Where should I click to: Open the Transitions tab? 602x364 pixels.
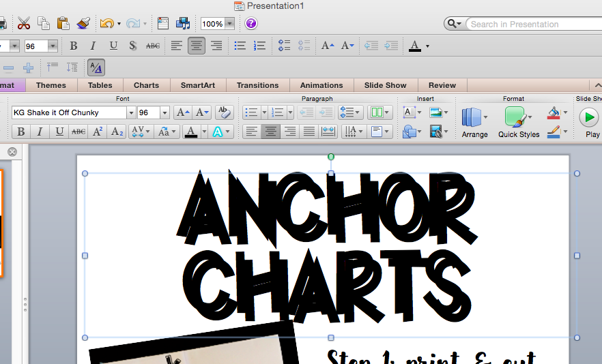tap(257, 85)
